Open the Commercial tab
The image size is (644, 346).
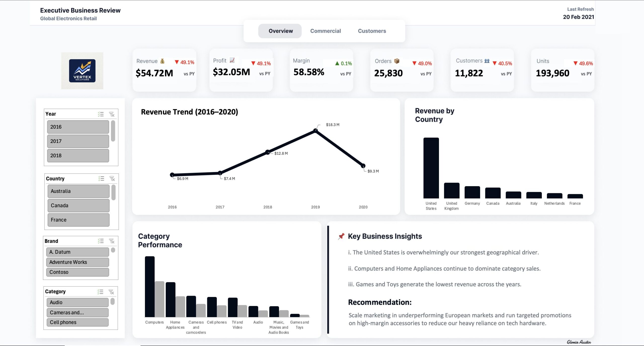(x=326, y=31)
